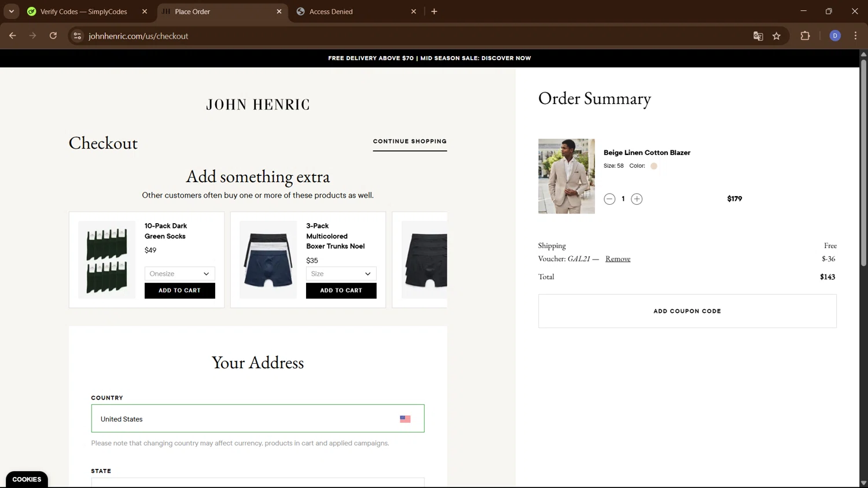Add 3-Pack Multicolored Boxer Trunks to cart
This screenshot has width=868, height=488.
coord(341,291)
